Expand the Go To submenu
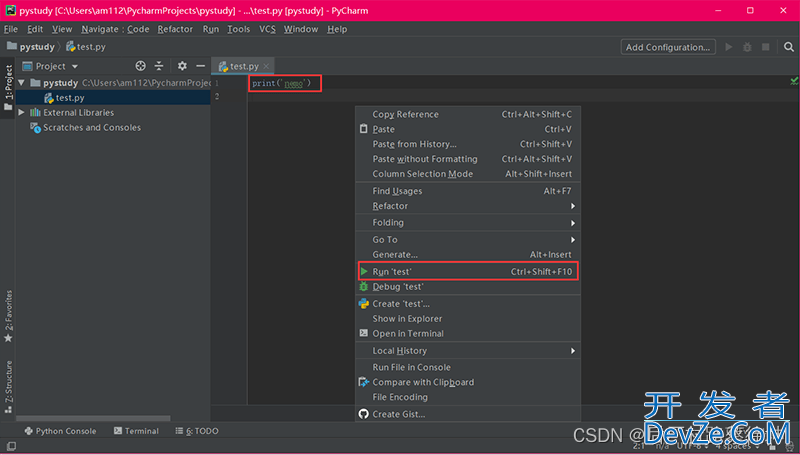Image resolution: width=800 pixels, height=455 pixels. pyautogui.click(x=468, y=240)
